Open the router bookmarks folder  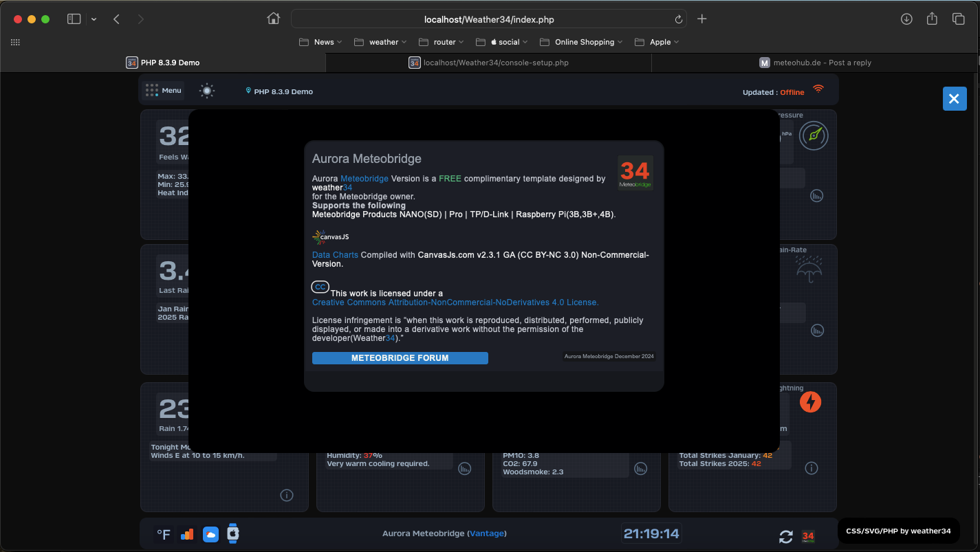pyautogui.click(x=442, y=42)
